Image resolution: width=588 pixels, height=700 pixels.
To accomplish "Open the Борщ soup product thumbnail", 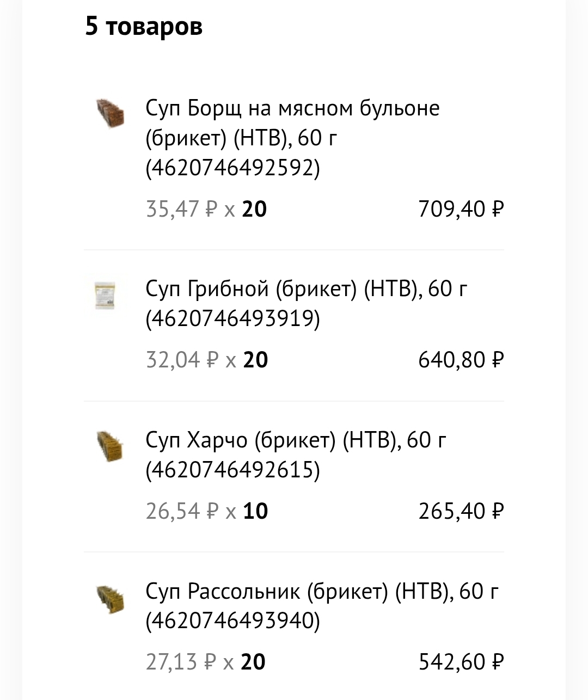I will [x=110, y=113].
